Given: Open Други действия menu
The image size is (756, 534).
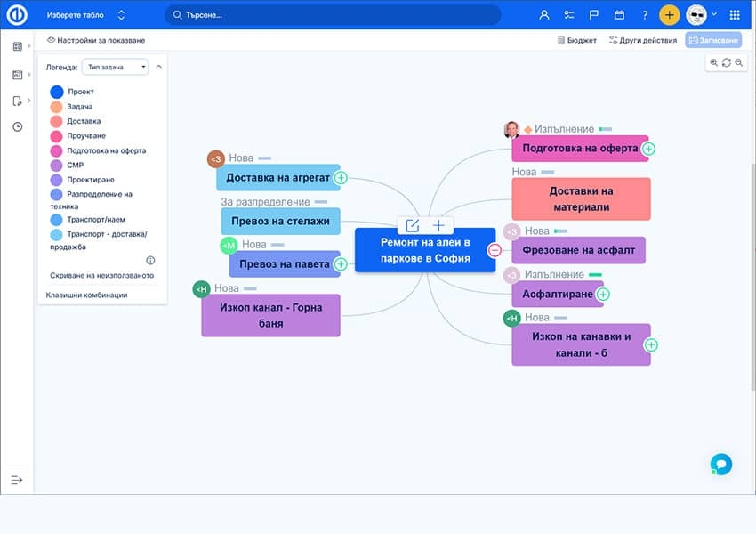Looking at the screenshot, I should pos(643,40).
